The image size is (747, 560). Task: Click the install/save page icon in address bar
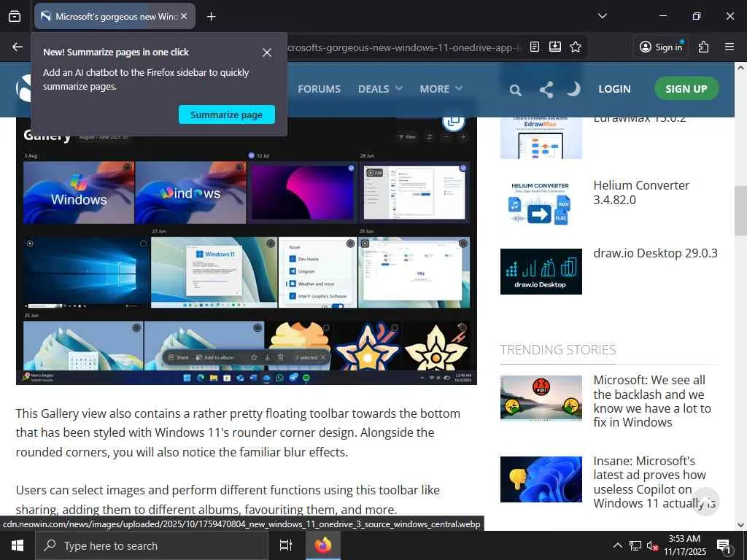point(555,47)
